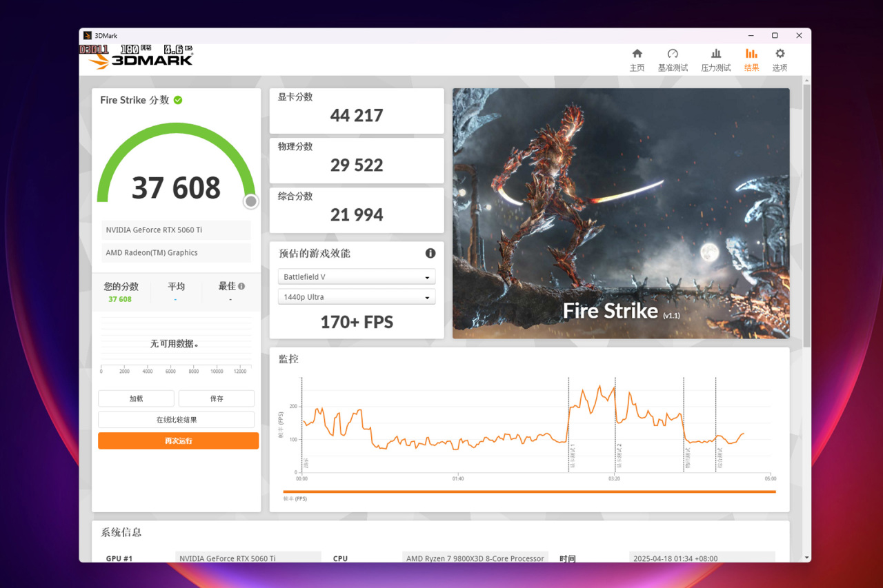The width and height of the screenshot is (883, 588).
Task: Click the 保存 save button
Action: pyautogui.click(x=217, y=398)
